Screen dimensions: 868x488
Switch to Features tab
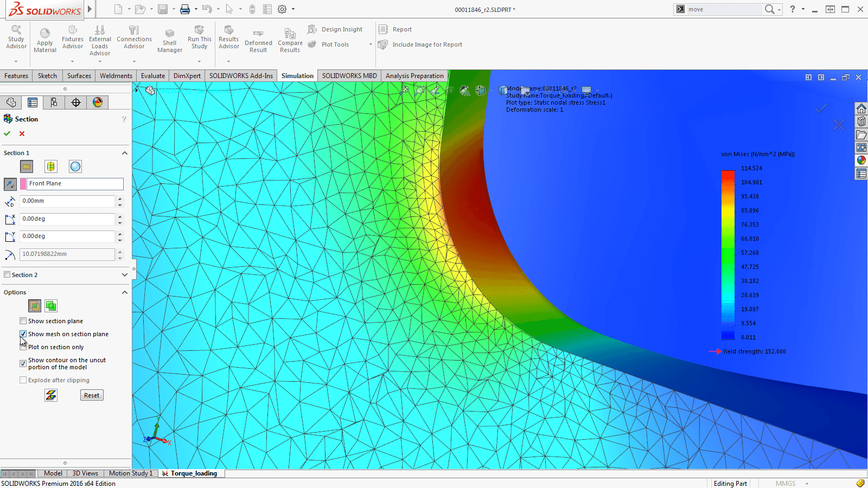pyautogui.click(x=16, y=76)
